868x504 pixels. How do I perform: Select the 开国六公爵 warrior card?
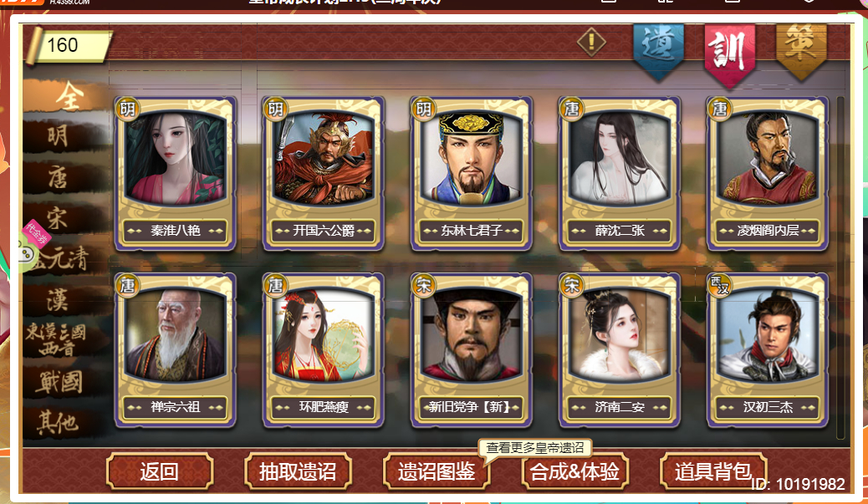coord(324,173)
